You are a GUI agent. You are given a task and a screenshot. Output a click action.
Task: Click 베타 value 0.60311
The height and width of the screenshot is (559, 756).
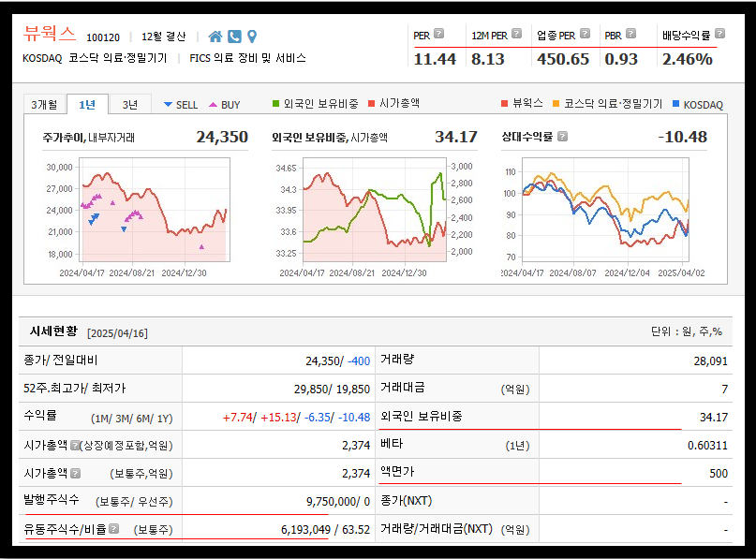point(707,446)
